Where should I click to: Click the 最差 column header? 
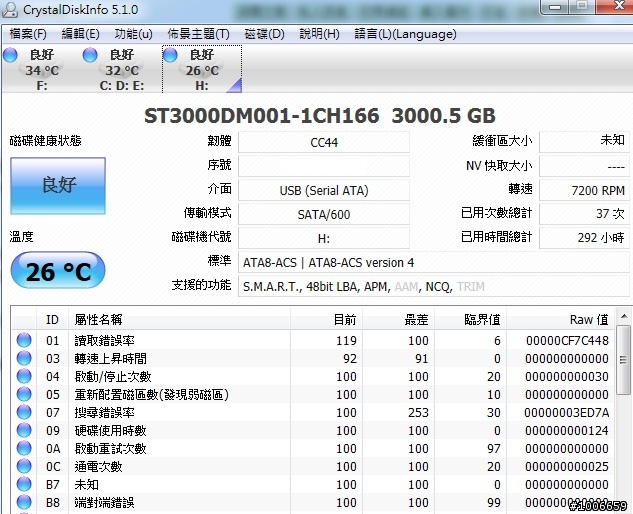point(398,320)
